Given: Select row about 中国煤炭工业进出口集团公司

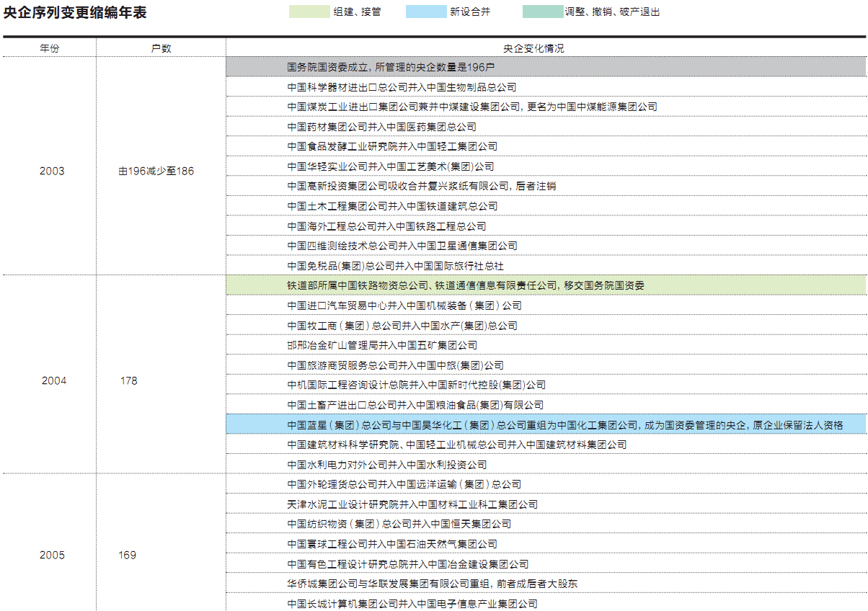Looking at the screenshot, I should (546, 107).
